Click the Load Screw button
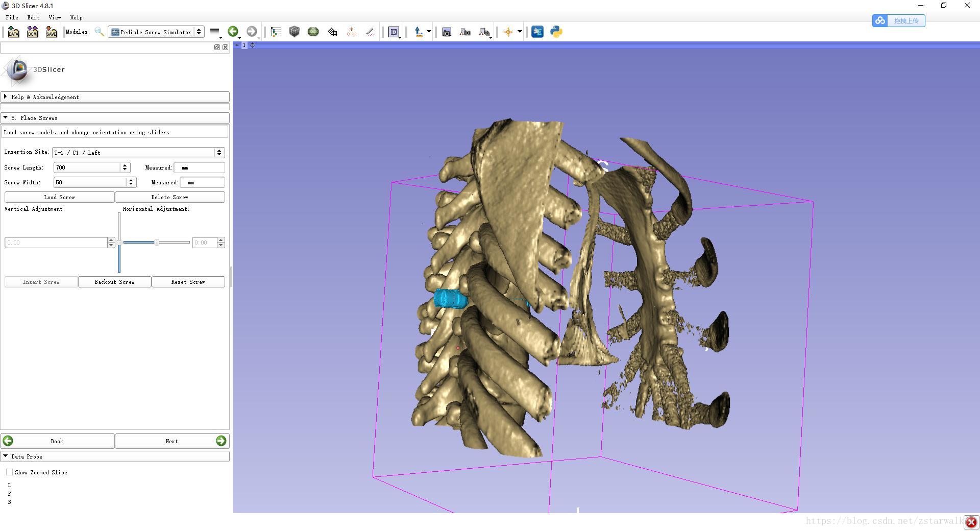This screenshot has width=980, height=531. tap(59, 197)
